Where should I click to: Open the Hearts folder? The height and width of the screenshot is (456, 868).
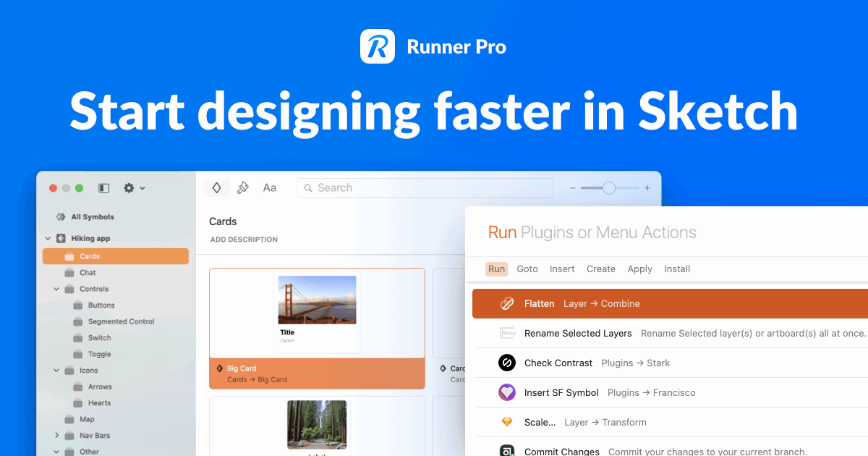(x=100, y=403)
